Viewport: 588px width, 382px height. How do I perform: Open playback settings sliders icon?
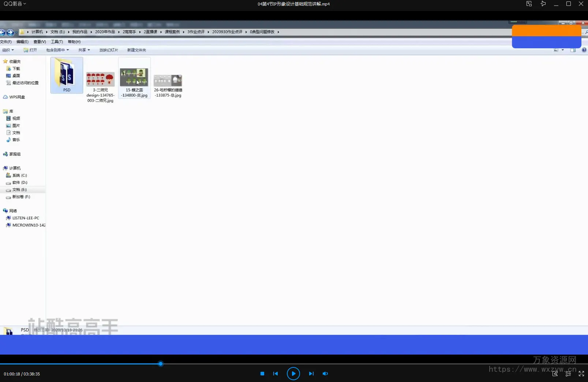[x=568, y=374]
